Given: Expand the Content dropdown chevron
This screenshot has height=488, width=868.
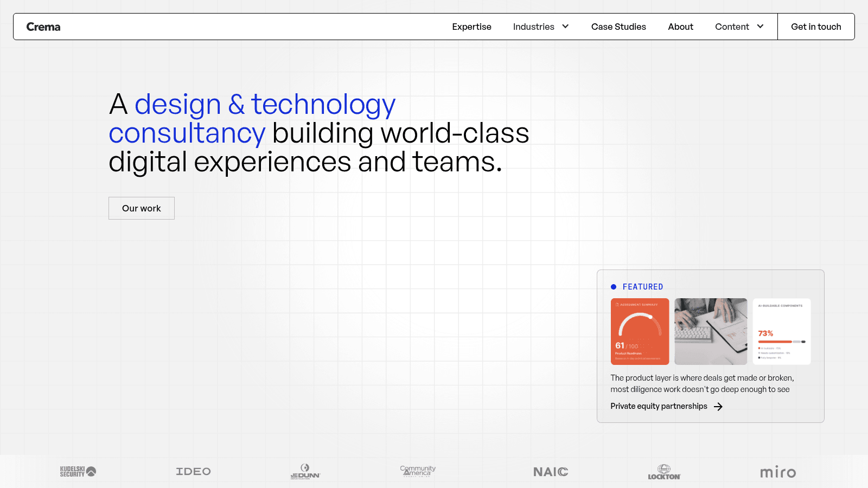Looking at the screenshot, I should point(760,27).
